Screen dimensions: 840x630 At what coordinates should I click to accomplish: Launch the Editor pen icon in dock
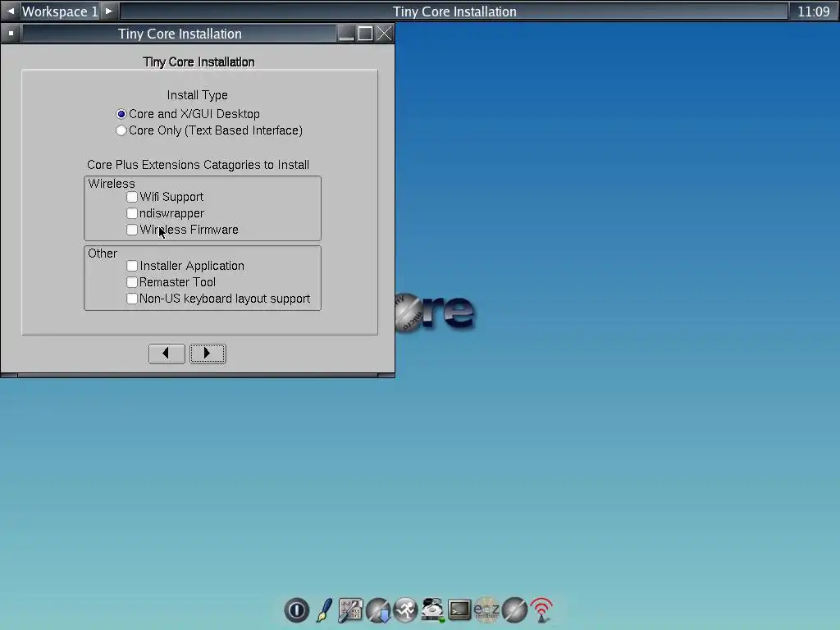click(x=324, y=610)
